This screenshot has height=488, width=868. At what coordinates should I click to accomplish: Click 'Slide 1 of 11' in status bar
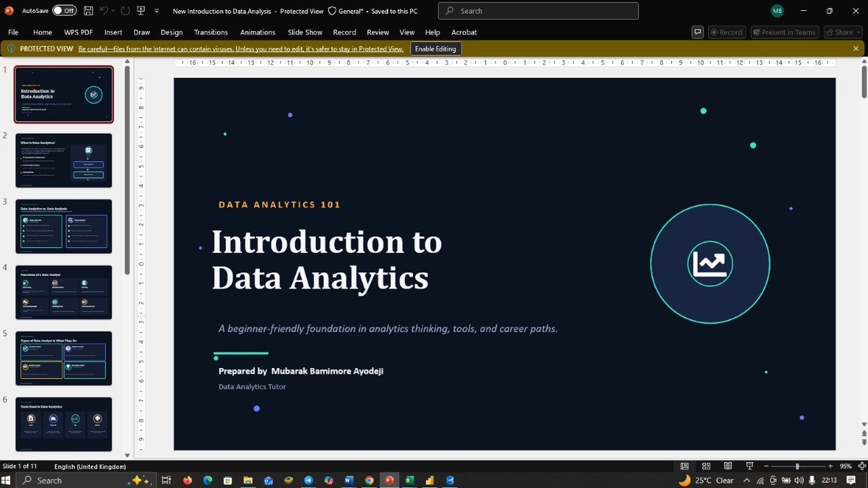(21, 466)
